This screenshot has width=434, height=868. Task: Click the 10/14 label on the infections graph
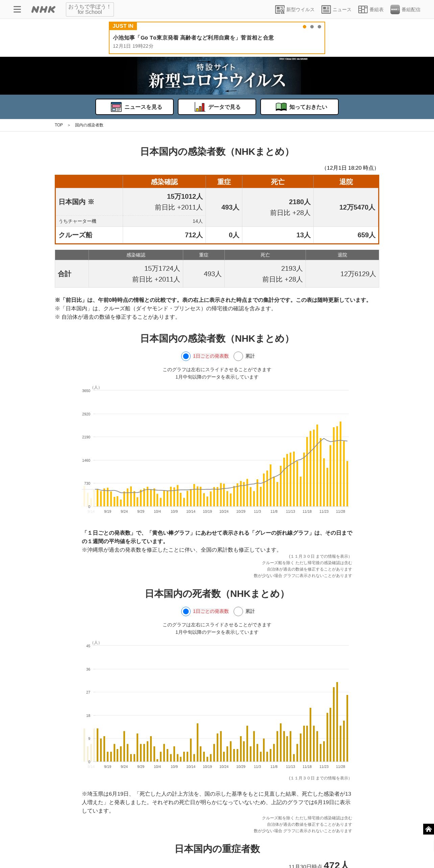point(191,511)
